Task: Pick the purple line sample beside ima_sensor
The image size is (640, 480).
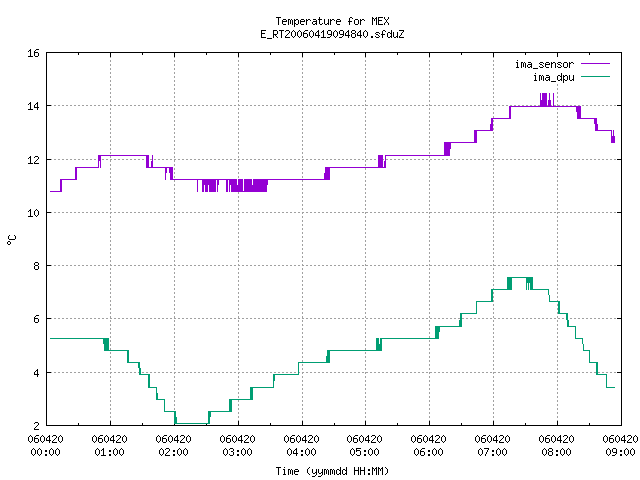Action: click(x=595, y=64)
